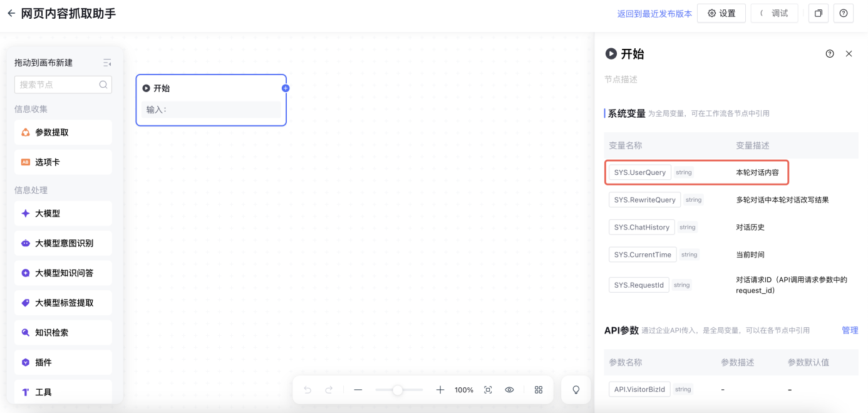Viewport: 868px width, 413px height.
Task: Click 返回到最近发布版本 link
Action: pos(654,14)
